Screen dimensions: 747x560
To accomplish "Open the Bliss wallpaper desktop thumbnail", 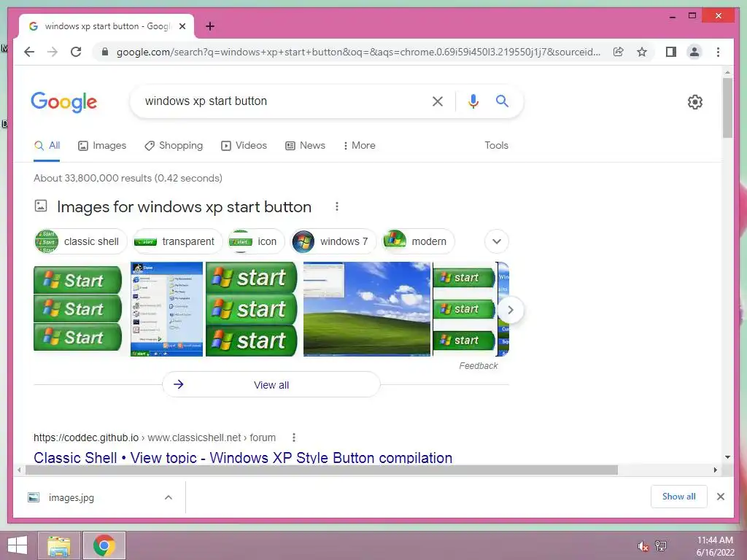I will click(x=367, y=309).
